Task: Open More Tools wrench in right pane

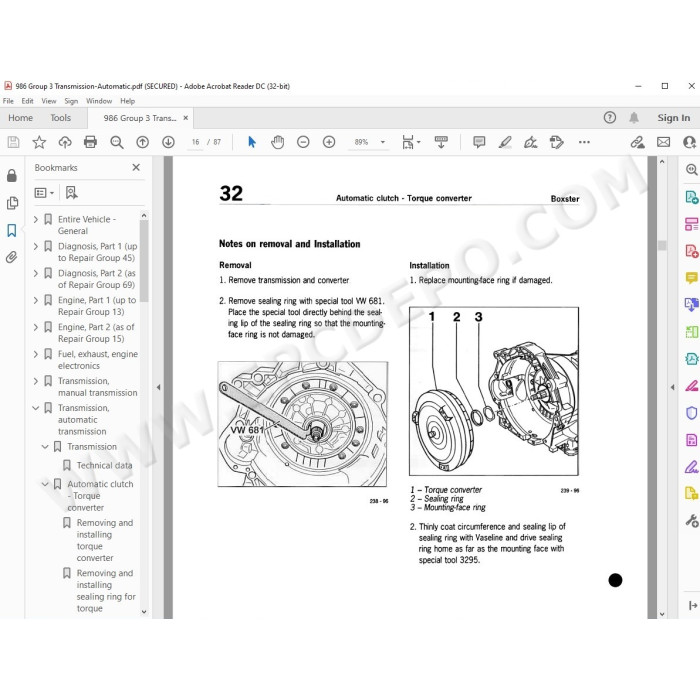Action: [x=691, y=520]
